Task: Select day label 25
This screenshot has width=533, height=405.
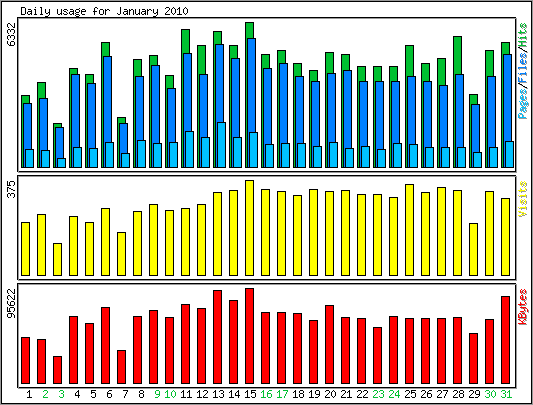Action: tap(410, 394)
